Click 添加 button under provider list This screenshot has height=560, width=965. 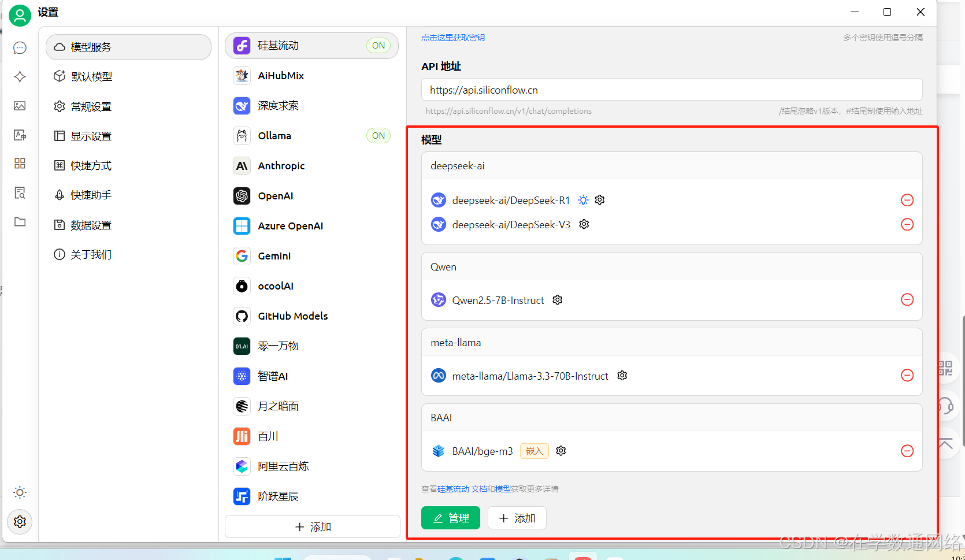[313, 526]
